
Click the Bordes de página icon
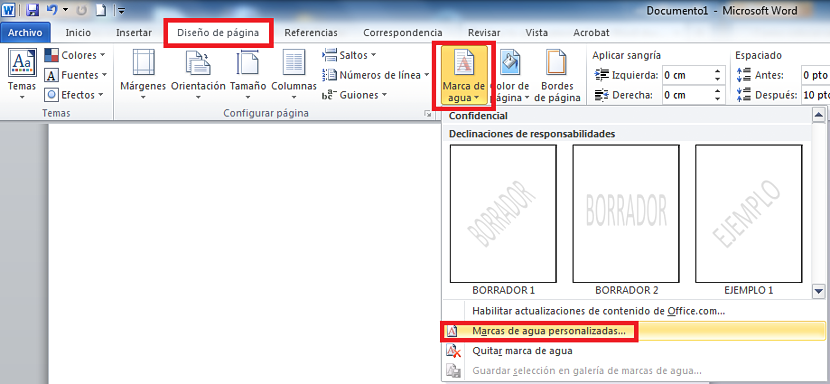coord(556,62)
